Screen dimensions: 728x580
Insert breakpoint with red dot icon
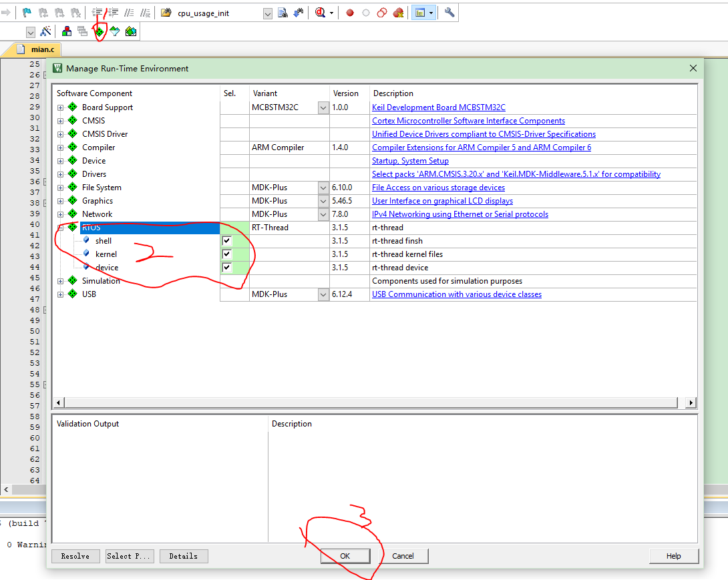click(350, 13)
